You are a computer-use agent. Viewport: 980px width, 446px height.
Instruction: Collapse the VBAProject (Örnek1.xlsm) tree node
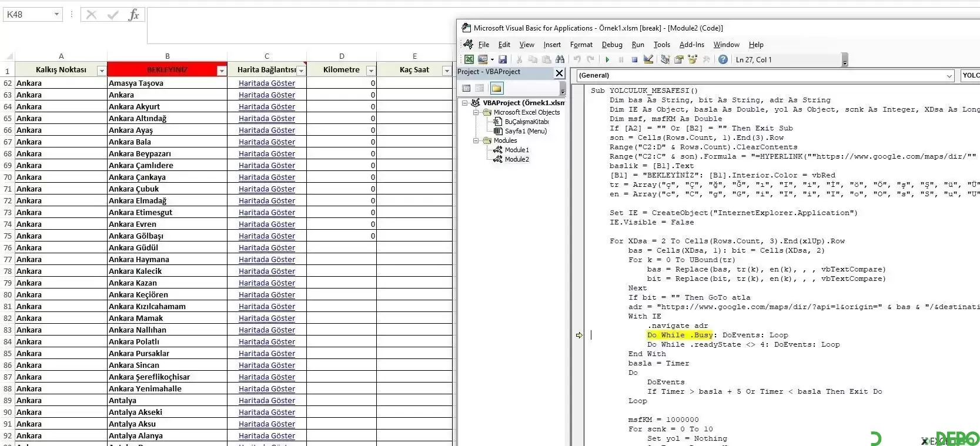pos(464,103)
